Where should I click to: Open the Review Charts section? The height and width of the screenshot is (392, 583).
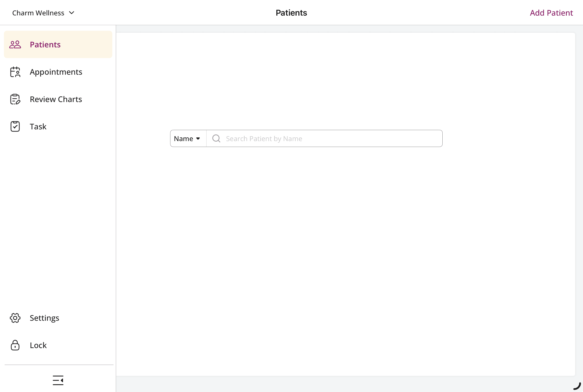pyautogui.click(x=56, y=99)
